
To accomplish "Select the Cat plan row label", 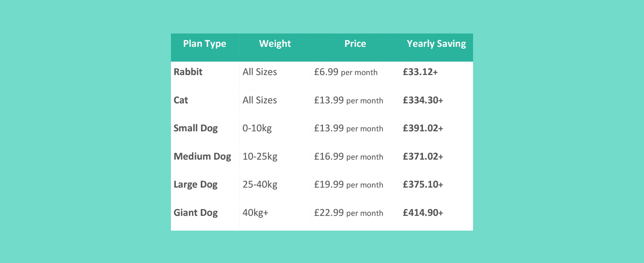I will pyautogui.click(x=181, y=100).
